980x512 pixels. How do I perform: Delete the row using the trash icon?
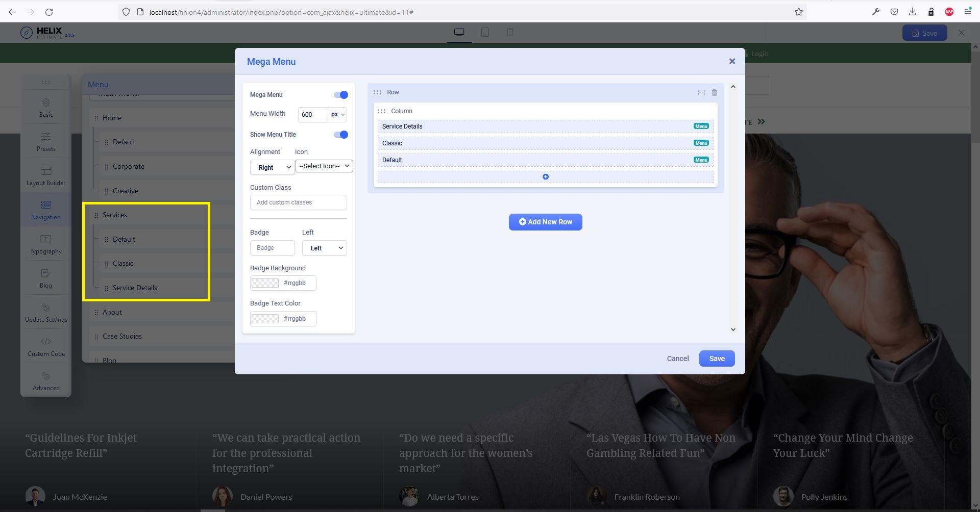pos(714,92)
